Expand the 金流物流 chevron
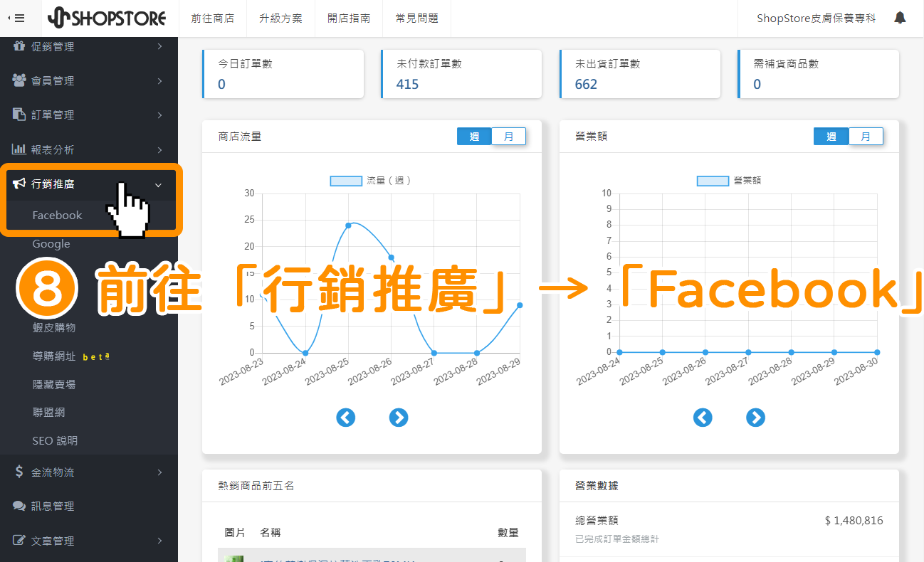Viewport: 924px width, 562px height. point(159,472)
